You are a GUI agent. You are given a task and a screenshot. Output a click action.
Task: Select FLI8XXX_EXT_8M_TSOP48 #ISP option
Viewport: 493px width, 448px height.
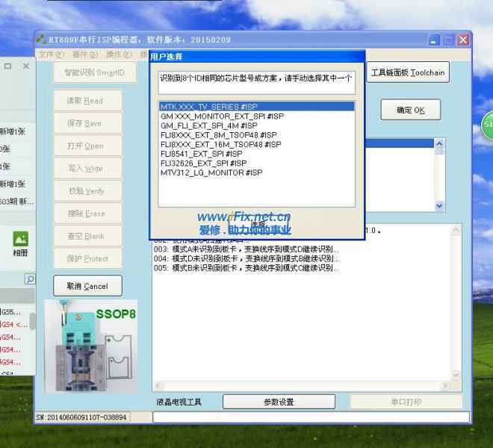[x=218, y=135]
